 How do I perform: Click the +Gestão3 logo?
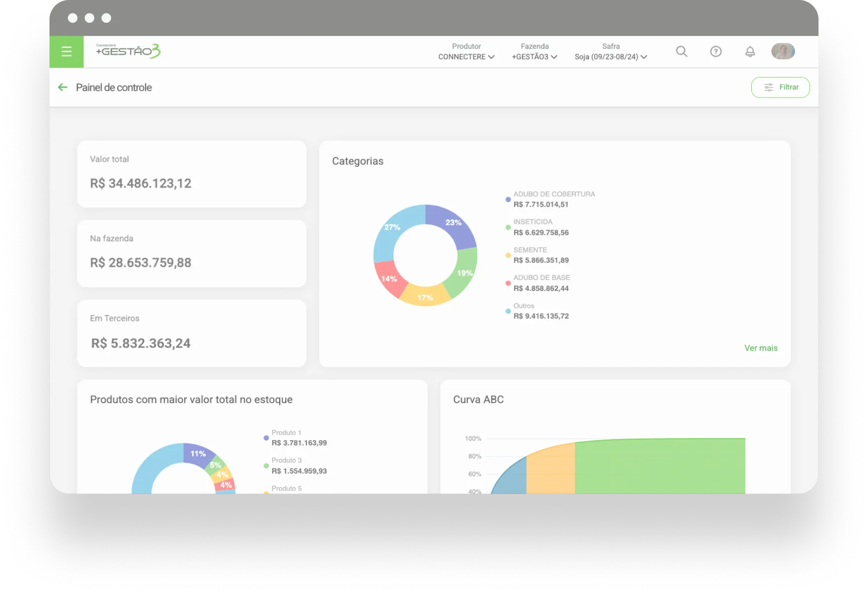coord(128,51)
